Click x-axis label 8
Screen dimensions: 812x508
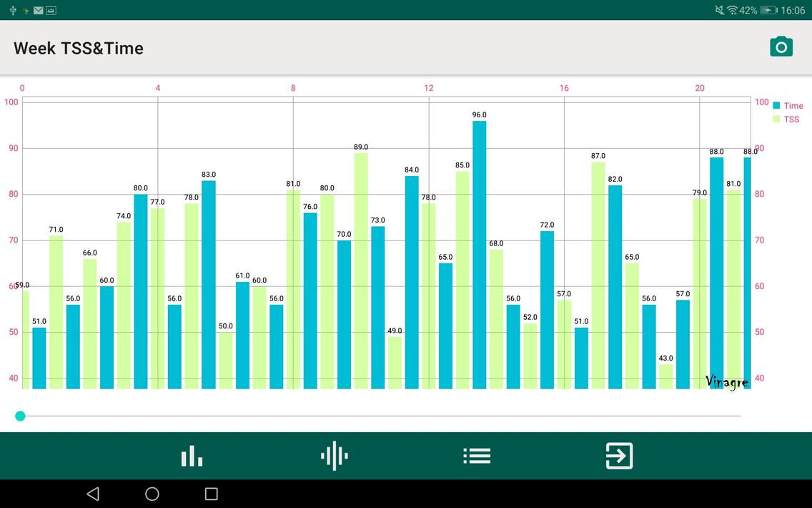pos(293,88)
